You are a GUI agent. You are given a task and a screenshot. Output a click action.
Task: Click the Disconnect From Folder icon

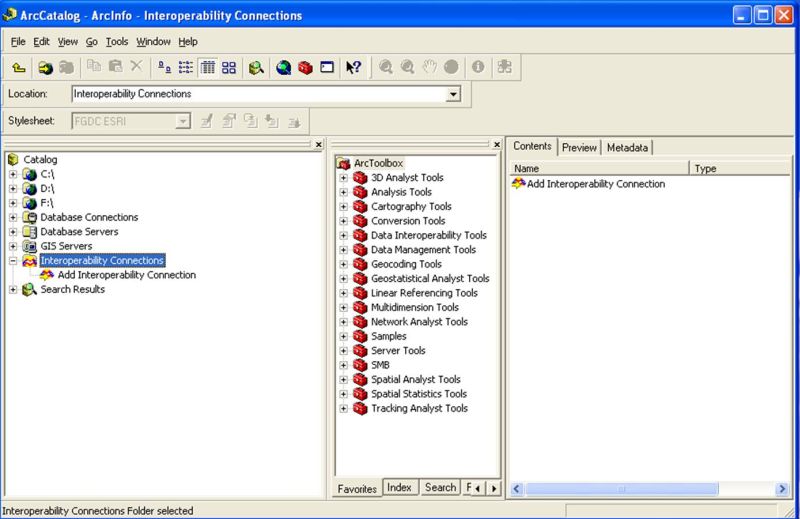(66, 67)
